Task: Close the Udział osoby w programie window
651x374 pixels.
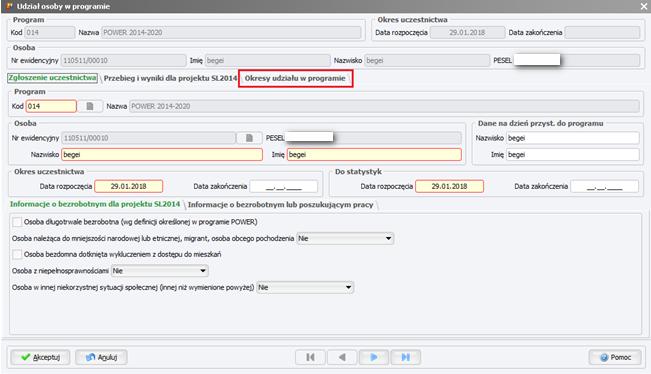Action: click(644, 6)
